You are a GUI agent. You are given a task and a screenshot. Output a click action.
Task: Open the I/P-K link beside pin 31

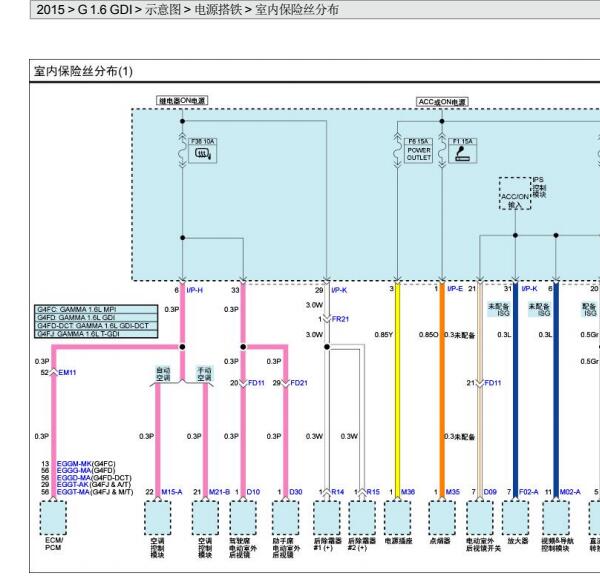[530, 288]
